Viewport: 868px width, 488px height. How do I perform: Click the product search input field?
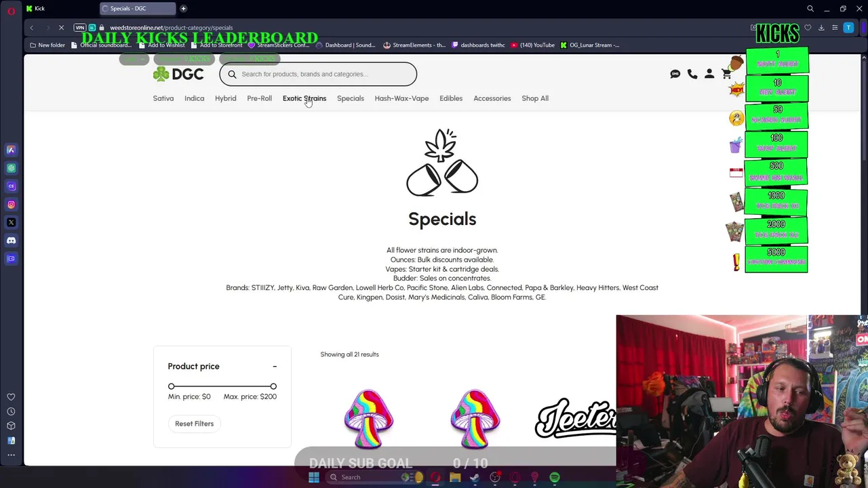[318, 74]
